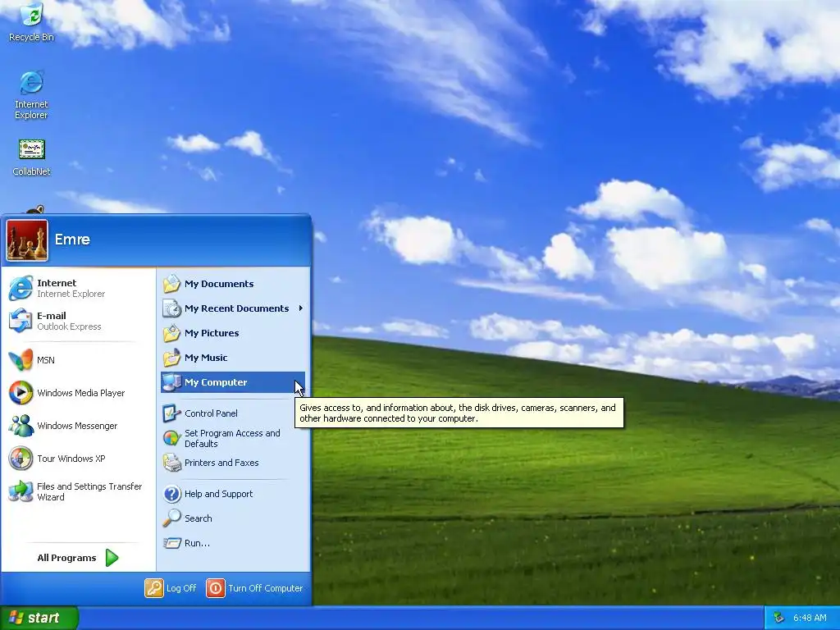Click the Windows Messenger label
This screenshot has height=630, width=840.
tap(77, 426)
